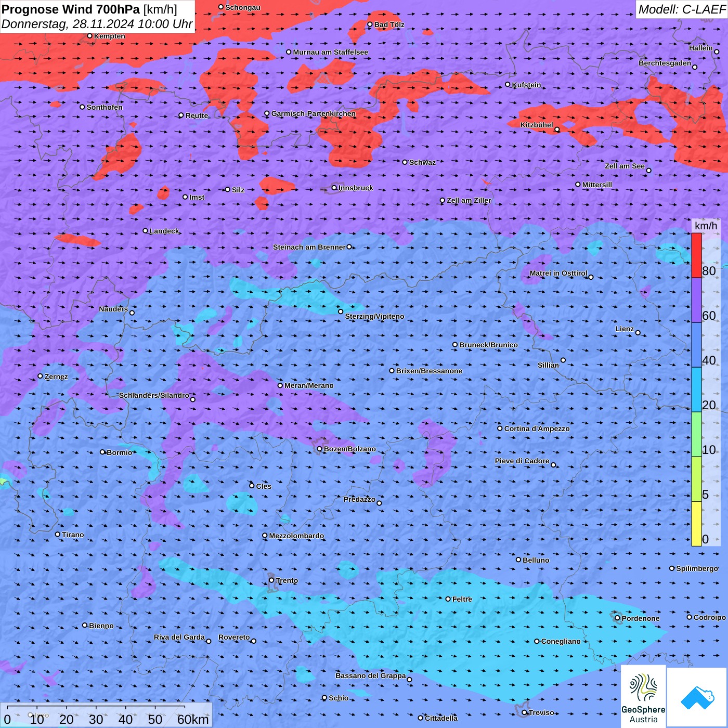The width and height of the screenshot is (728, 728).
Task: Click the 'Steinach am Brenner' label
Action: (309, 247)
